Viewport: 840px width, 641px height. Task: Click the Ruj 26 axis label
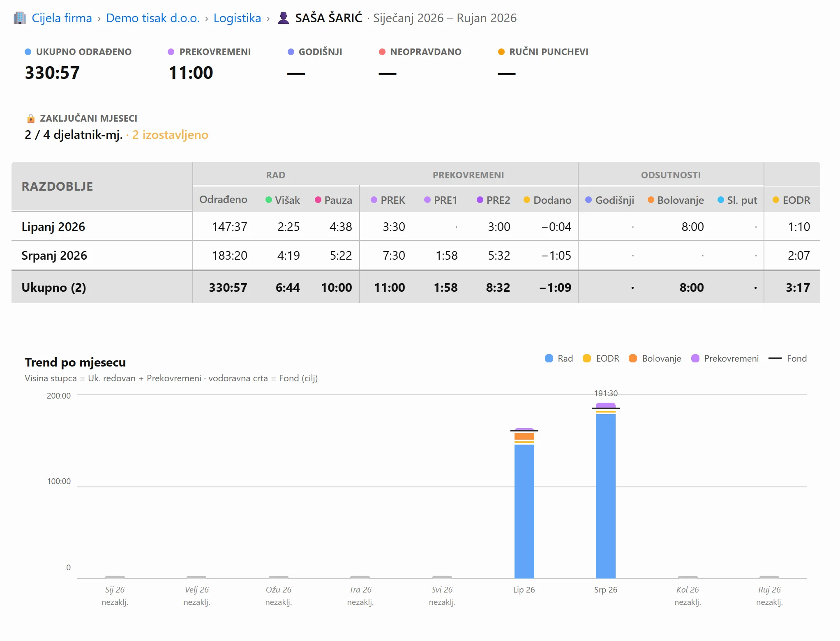(769, 590)
